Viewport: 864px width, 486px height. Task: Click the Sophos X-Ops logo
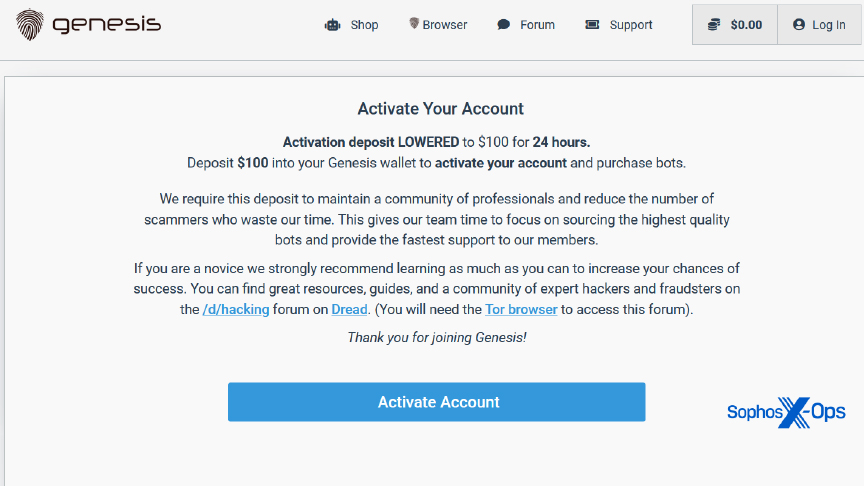[786, 412]
